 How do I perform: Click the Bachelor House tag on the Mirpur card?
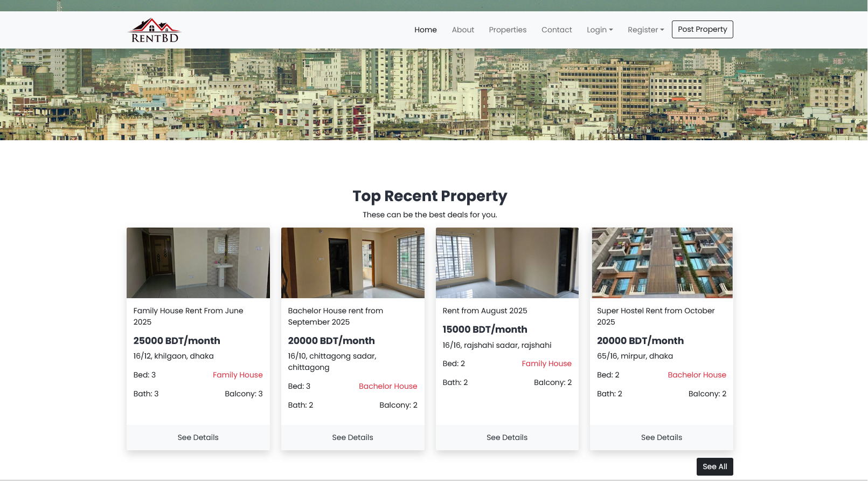tap(696, 375)
